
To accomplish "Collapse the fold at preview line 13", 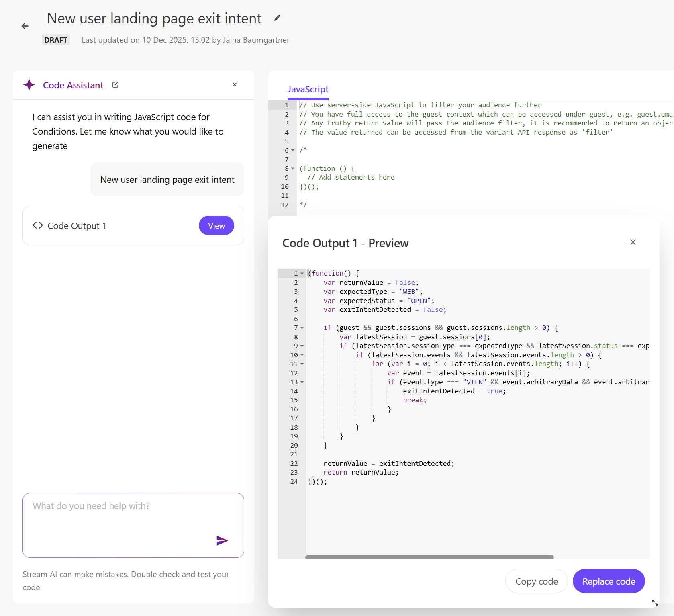I will (x=302, y=382).
